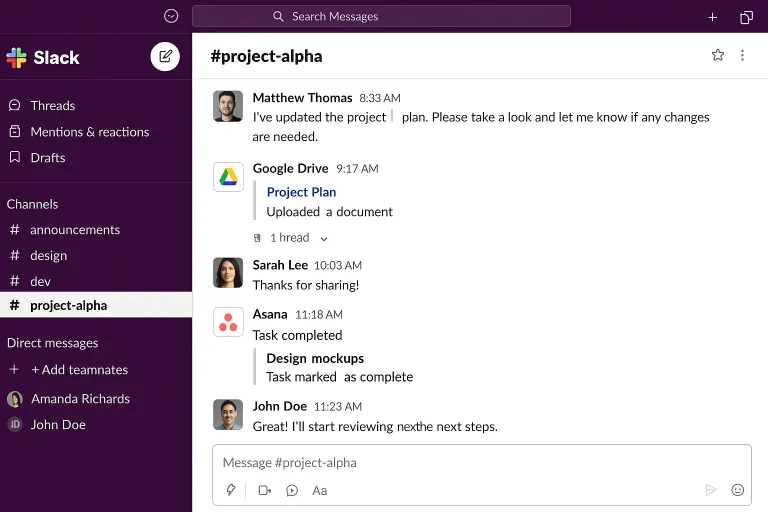The width and height of the screenshot is (768, 512).
Task: Open history clock icon beside the search bar
Action: (171, 16)
